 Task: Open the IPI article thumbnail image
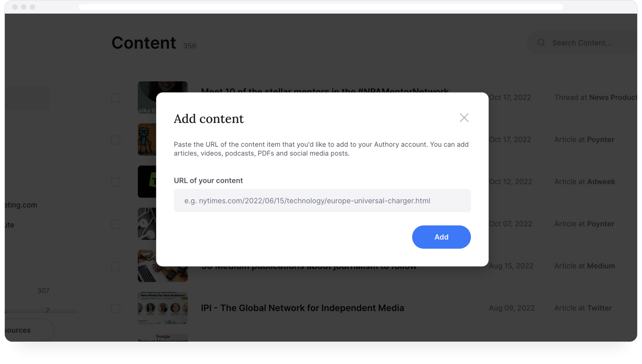[x=163, y=308]
